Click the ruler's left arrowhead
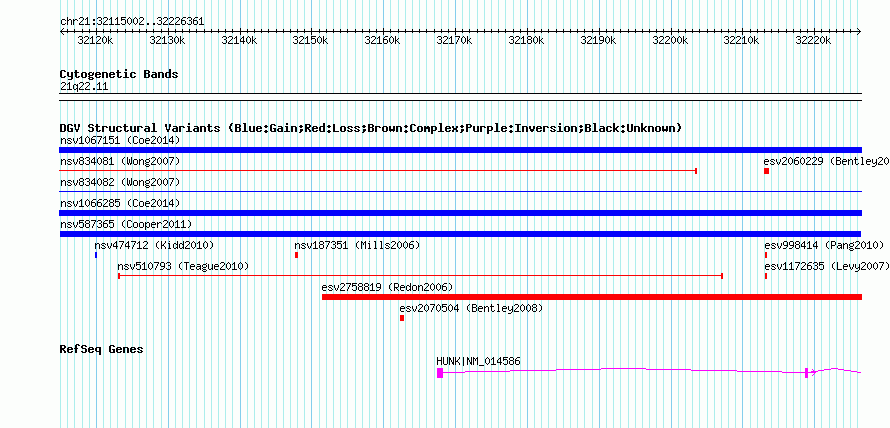The height and width of the screenshot is (428, 890). coord(62,32)
